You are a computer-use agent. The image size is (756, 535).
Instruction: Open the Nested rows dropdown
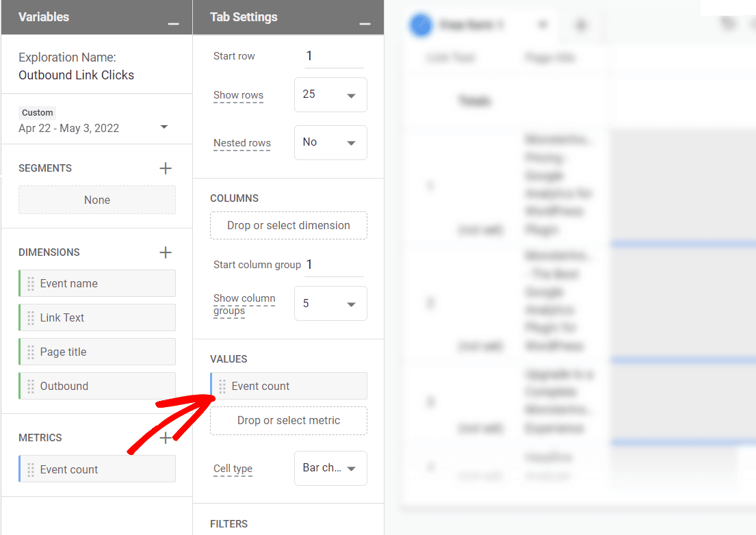[330, 142]
